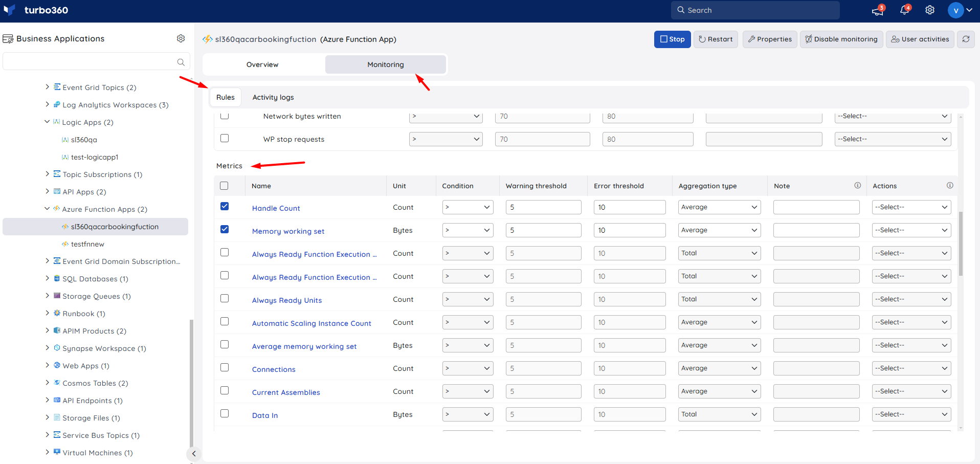
Task: Open the Properties button
Action: click(770, 39)
